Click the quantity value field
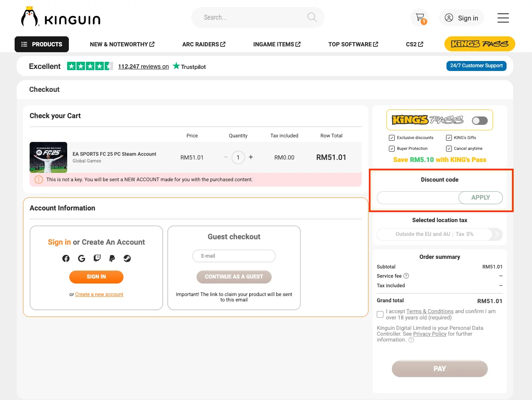532x400 pixels. [x=238, y=157]
